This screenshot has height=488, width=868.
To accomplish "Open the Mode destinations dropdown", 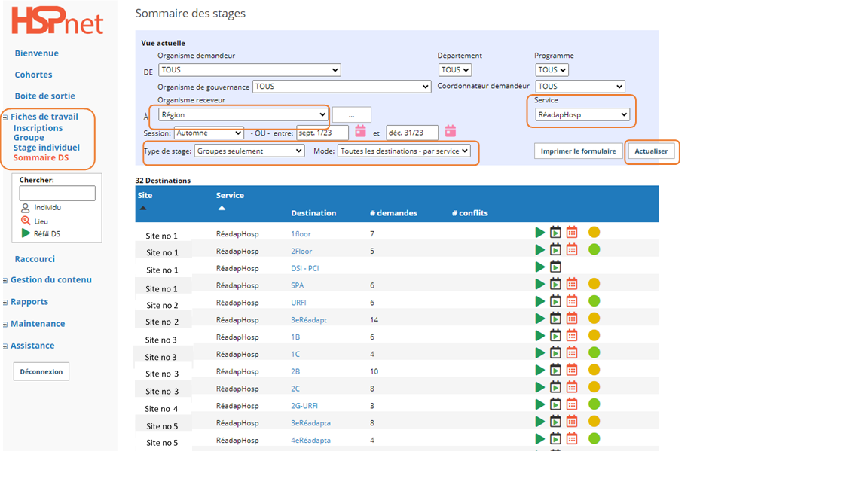I will (x=404, y=151).
